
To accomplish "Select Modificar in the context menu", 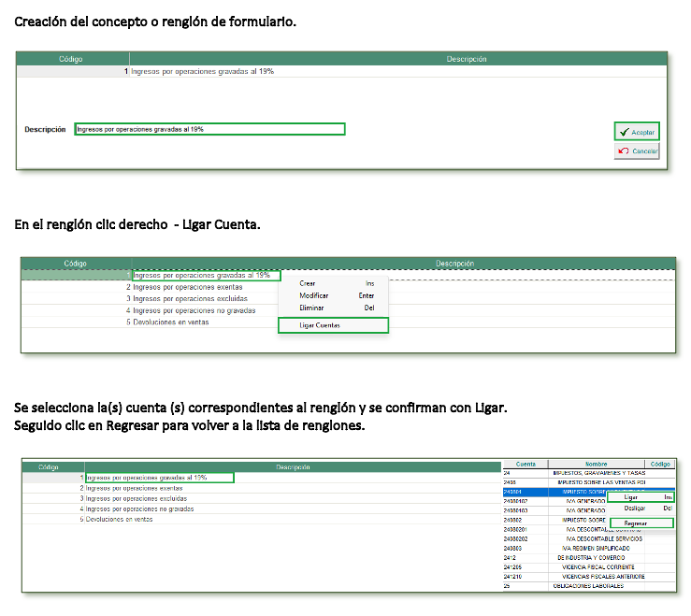I will (313, 295).
